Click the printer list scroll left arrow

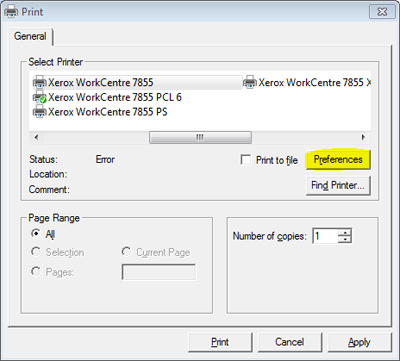(36, 137)
